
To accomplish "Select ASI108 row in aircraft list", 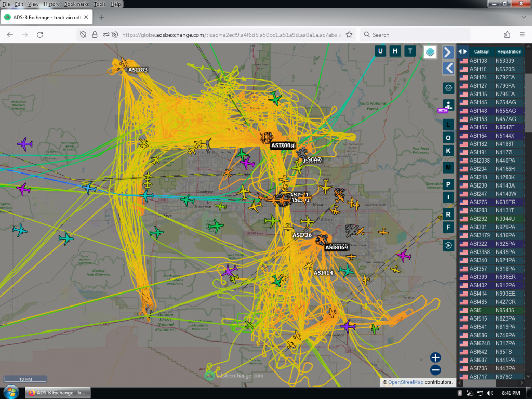I will tap(491, 61).
